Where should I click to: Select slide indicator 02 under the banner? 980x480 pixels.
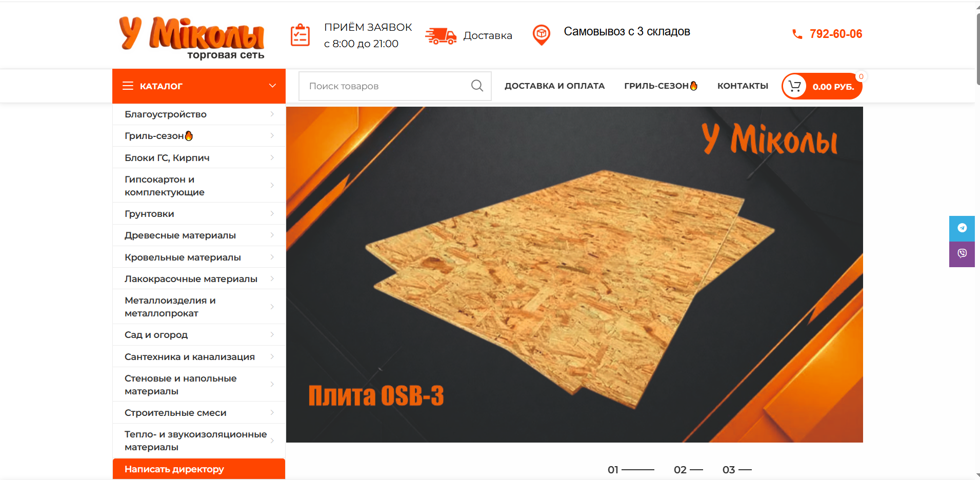(x=681, y=469)
